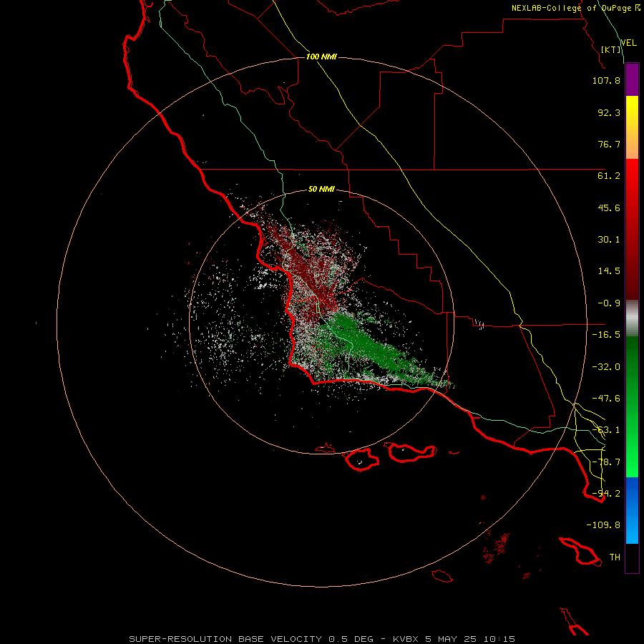Click the VEL legend title
Image resolution: width=644 pixels, height=644 pixels.
coord(628,43)
